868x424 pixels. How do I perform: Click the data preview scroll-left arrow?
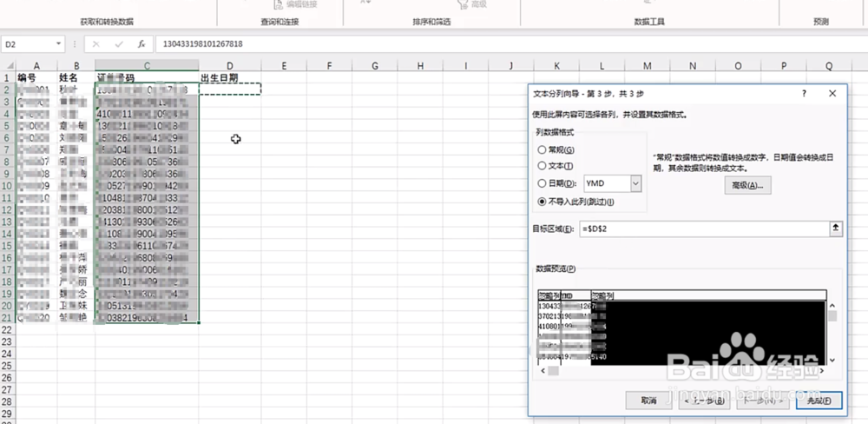[x=542, y=370]
